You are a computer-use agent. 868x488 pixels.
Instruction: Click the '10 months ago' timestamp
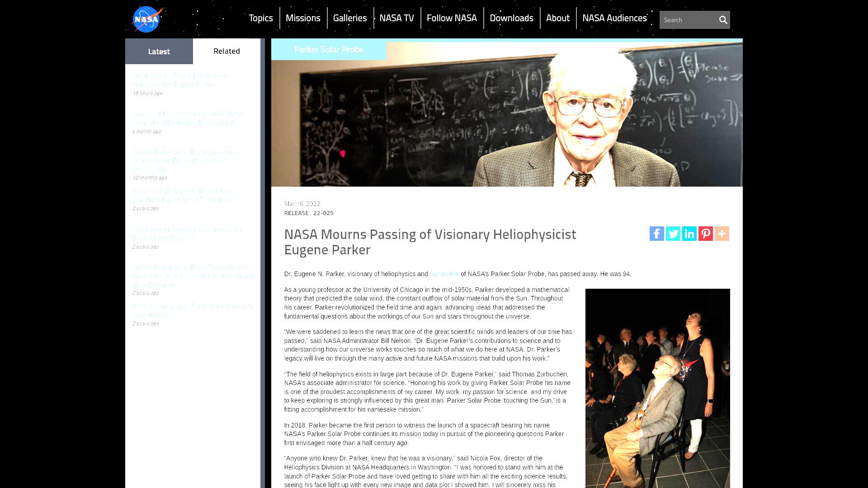click(x=150, y=178)
